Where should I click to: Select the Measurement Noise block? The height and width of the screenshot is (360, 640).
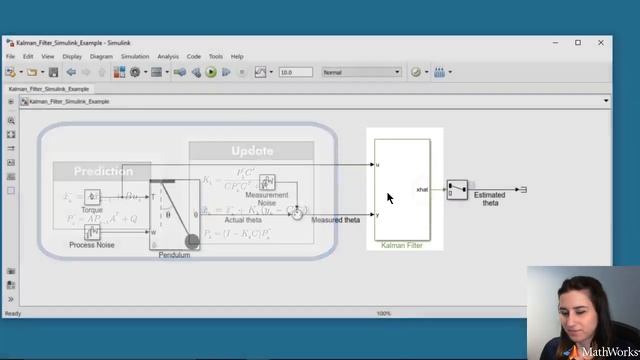pyautogui.click(x=267, y=182)
